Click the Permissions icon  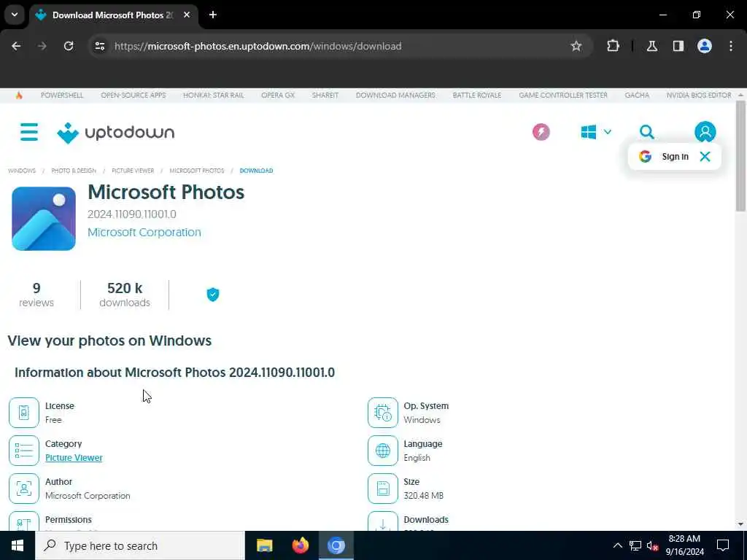[x=24, y=521]
